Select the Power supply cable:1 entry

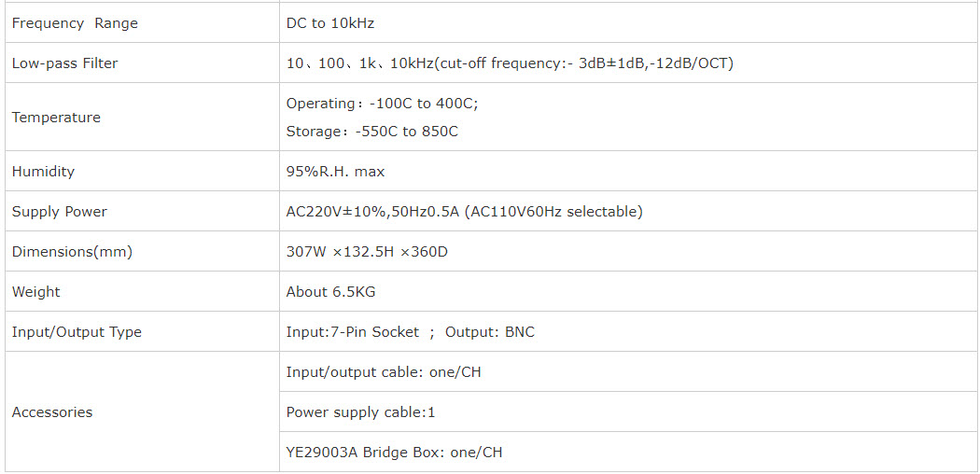[x=360, y=412]
